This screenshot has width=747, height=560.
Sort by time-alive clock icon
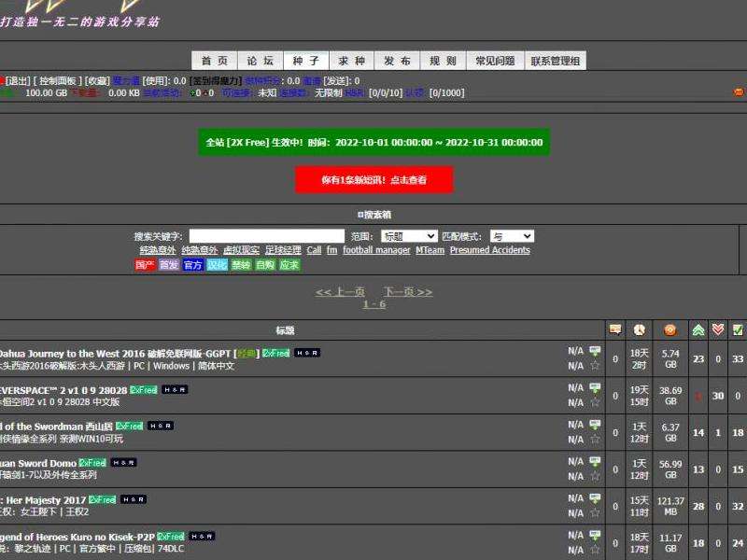[x=639, y=329]
